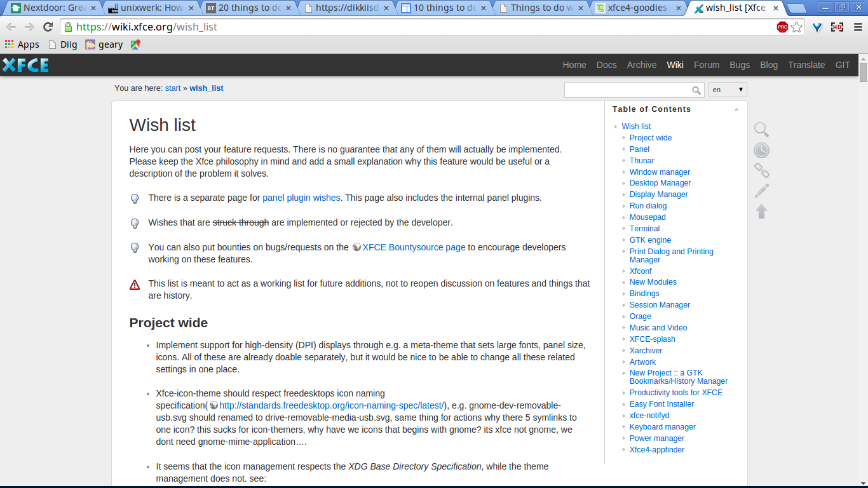Open the Forum item in the navigation bar
Viewport: 868px width, 488px height.
pyautogui.click(x=707, y=65)
